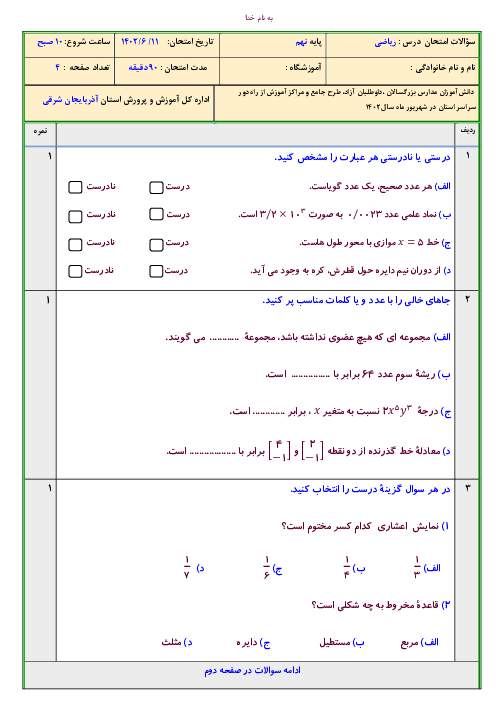Check درست box for statement الف
This screenshot has width=496, height=702.
click(x=156, y=188)
